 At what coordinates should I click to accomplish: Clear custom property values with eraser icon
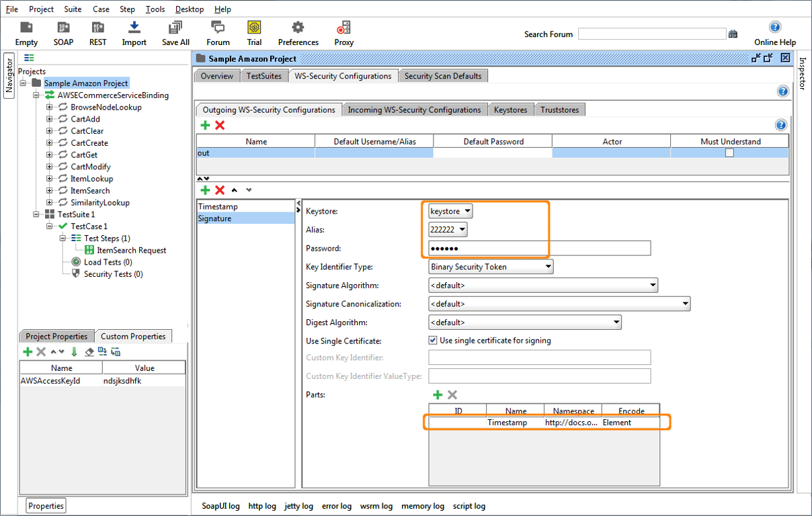[x=89, y=351]
